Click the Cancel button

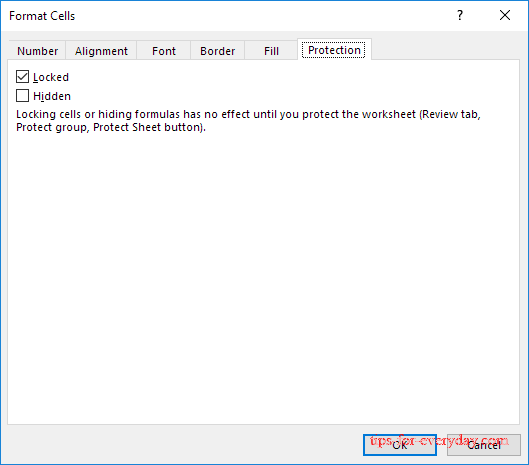[x=484, y=445]
